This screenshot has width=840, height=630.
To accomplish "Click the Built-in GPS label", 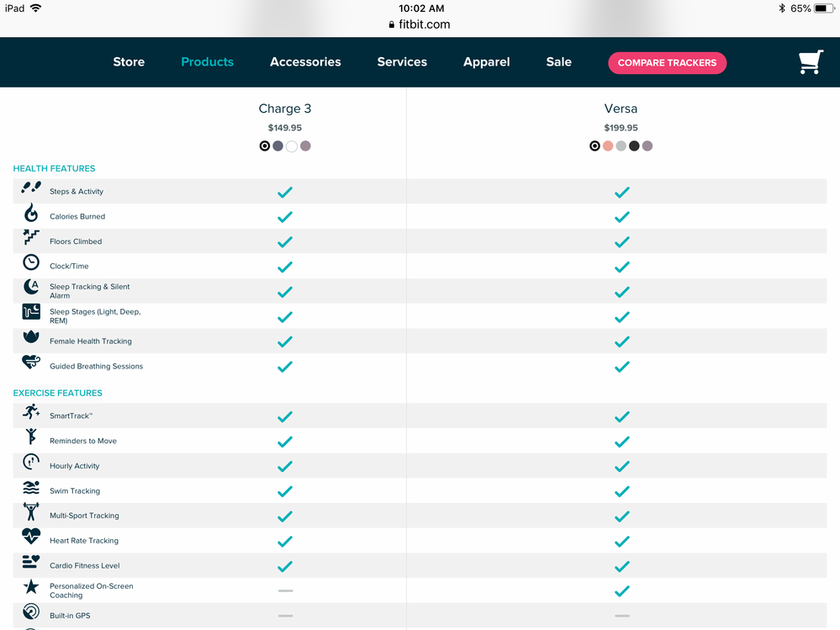I will pos(70,616).
